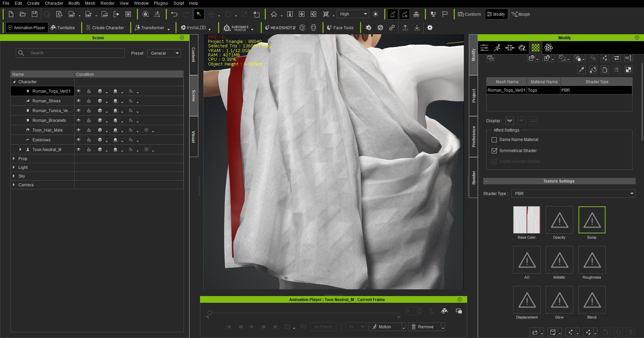The height and width of the screenshot is (338, 644).
Task: Toggle visibility of Roman_Bracelets
Action: 79,120
